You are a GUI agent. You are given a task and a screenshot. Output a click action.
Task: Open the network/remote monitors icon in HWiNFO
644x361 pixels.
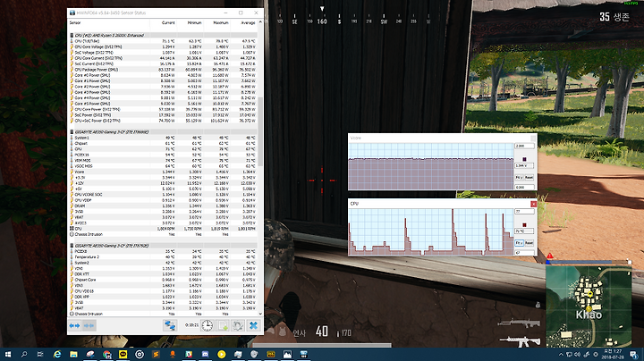click(170, 326)
